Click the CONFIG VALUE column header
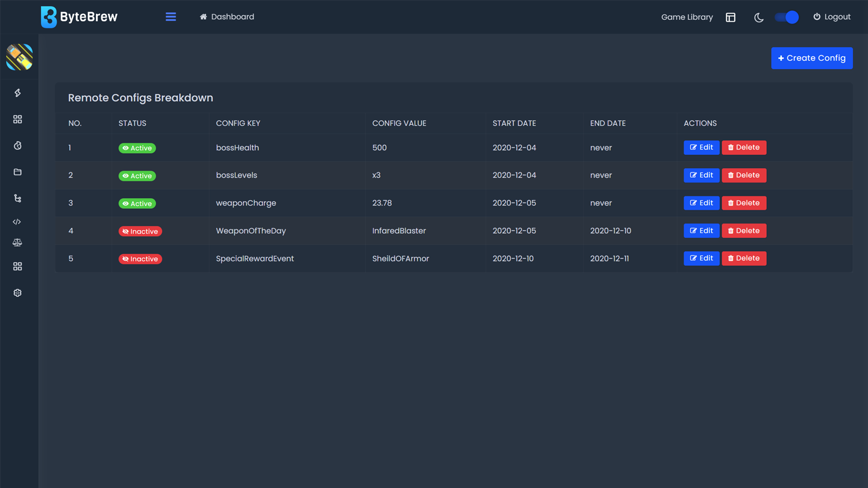This screenshot has width=868, height=488. [x=399, y=123]
